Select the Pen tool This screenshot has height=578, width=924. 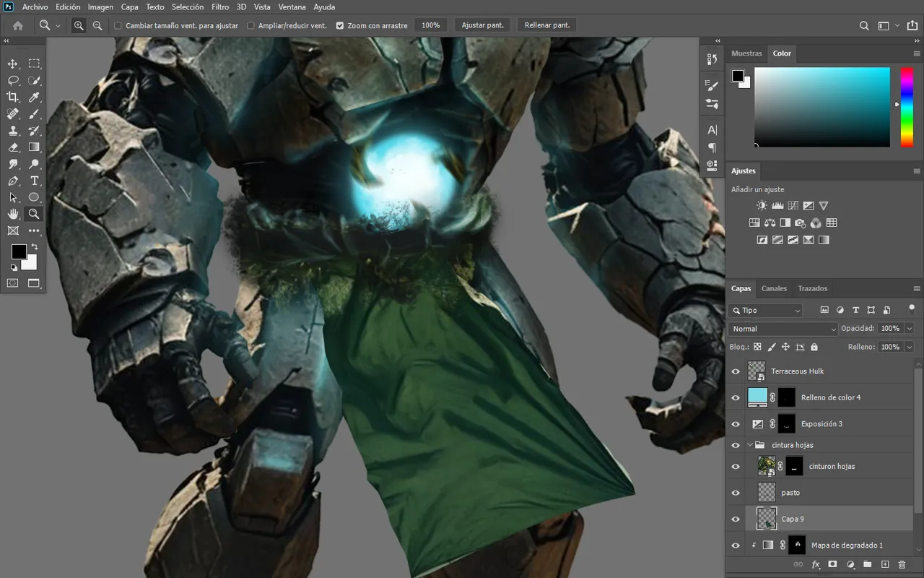point(13,181)
